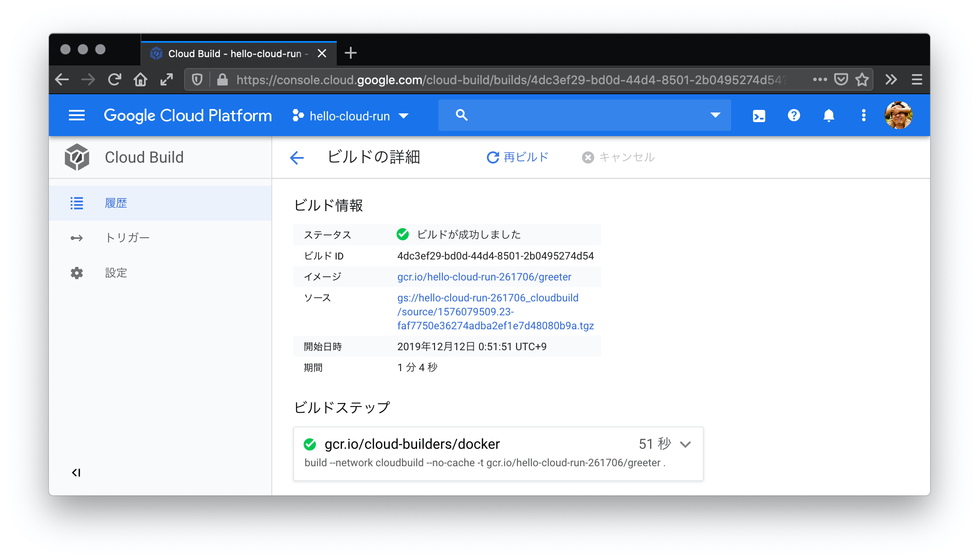The height and width of the screenshot is (560, 979).
Task: Click the docker build command text line
Action: [485, 463]
